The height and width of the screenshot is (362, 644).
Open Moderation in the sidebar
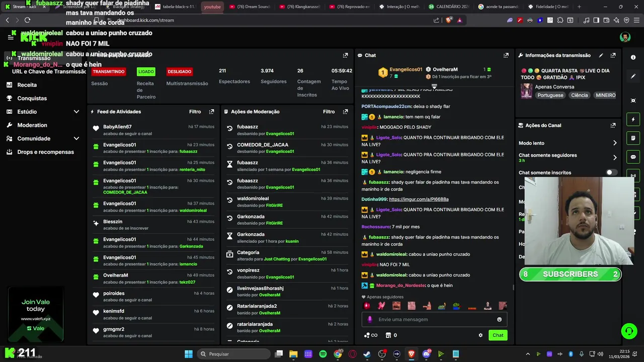point(32,125)
